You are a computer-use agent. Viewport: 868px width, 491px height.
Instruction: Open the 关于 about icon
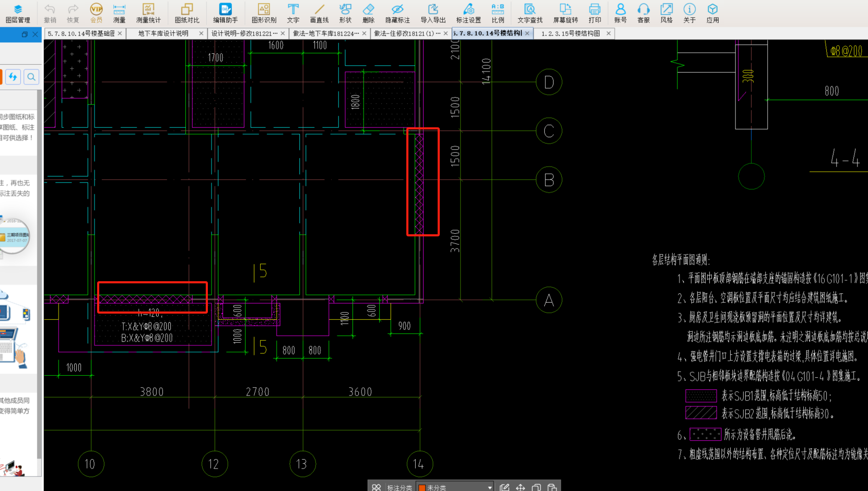pyautogui.click(x=689, y=14)
